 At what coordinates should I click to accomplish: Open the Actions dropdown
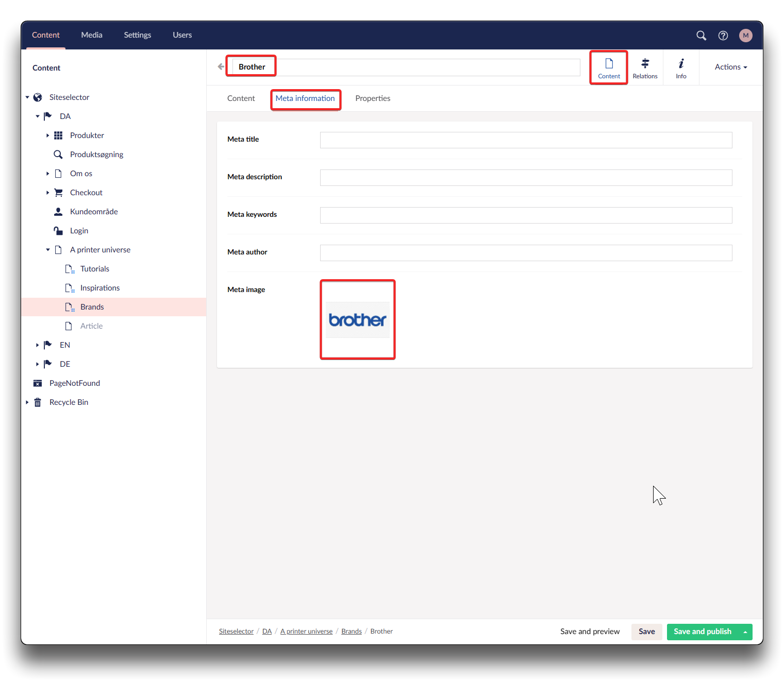(x=730, y=67)
